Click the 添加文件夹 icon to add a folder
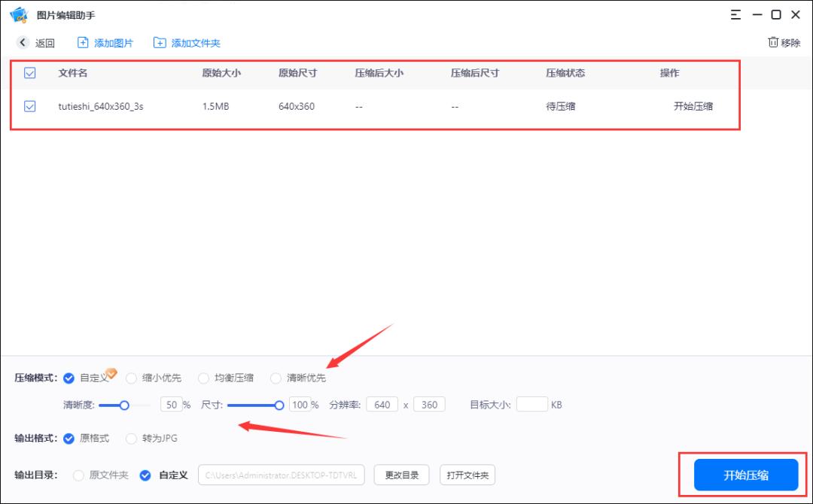The image size is (813, 504). pos(160,43)
